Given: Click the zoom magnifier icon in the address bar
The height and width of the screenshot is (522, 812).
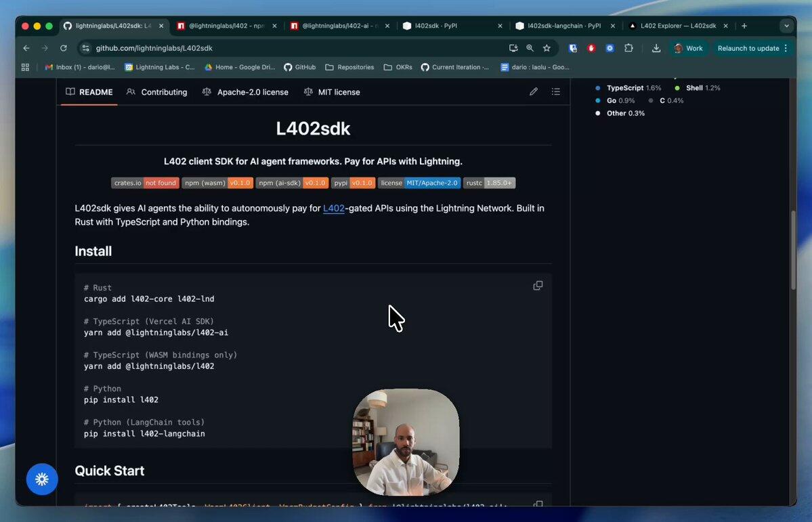Looking at the screenshot, I should [529, 48].
